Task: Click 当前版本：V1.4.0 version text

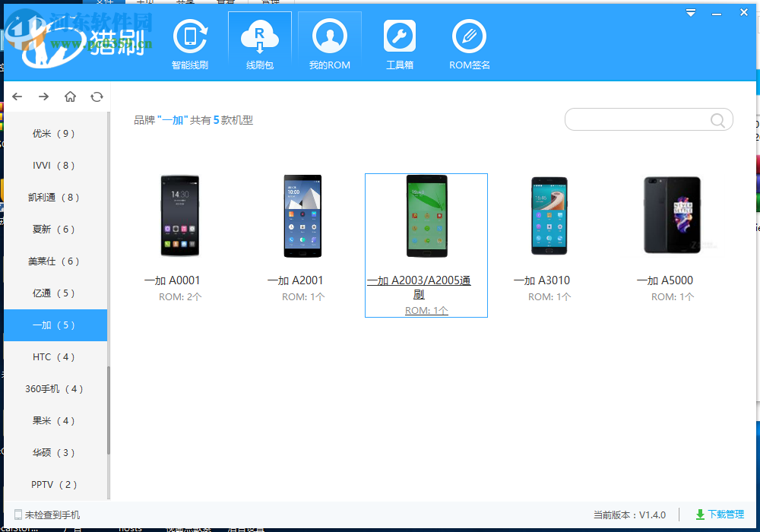Action: pyautogui.click(x=629, y=515)
